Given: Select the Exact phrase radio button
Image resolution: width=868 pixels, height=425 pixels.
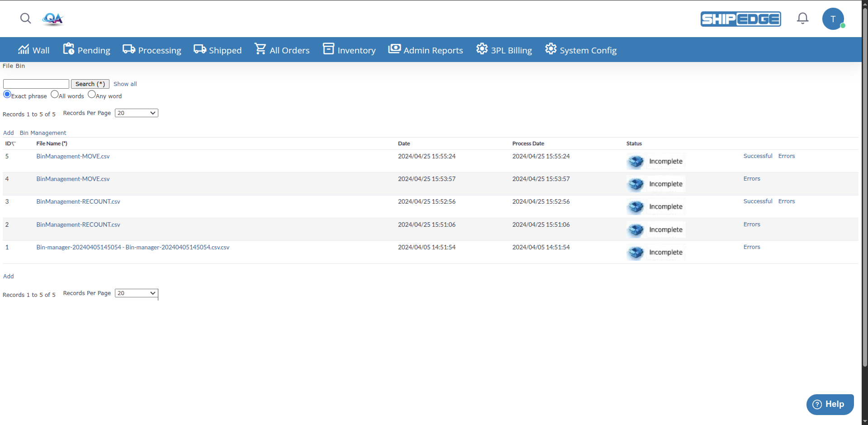Looking at the screenshot, I should tap(7, 94).
